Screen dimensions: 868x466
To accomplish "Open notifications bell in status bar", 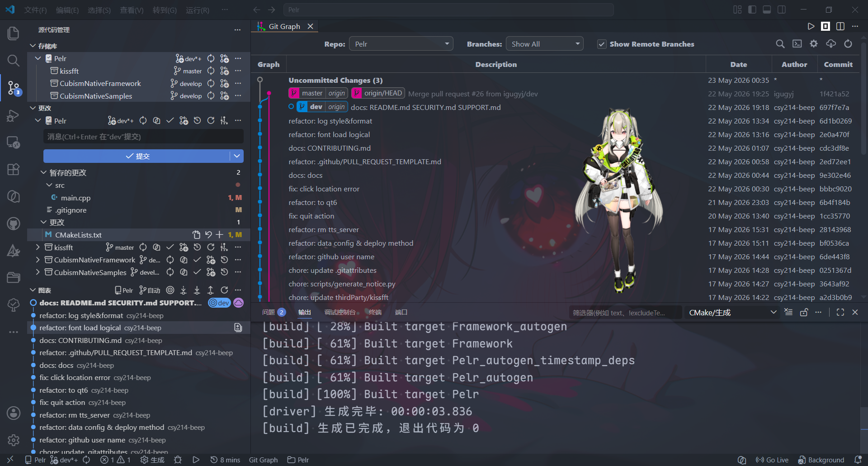I will point(858,460).
